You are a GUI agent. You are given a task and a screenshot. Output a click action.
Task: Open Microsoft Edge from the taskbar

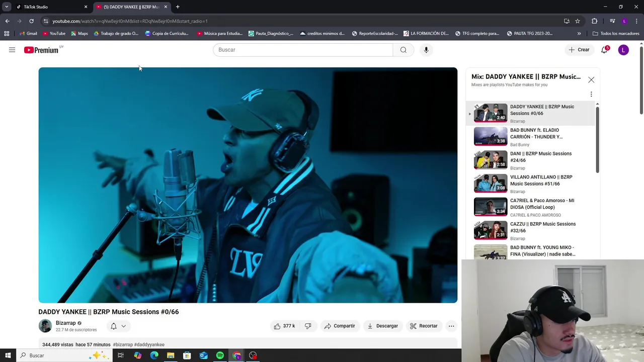[x=154, y=355]
